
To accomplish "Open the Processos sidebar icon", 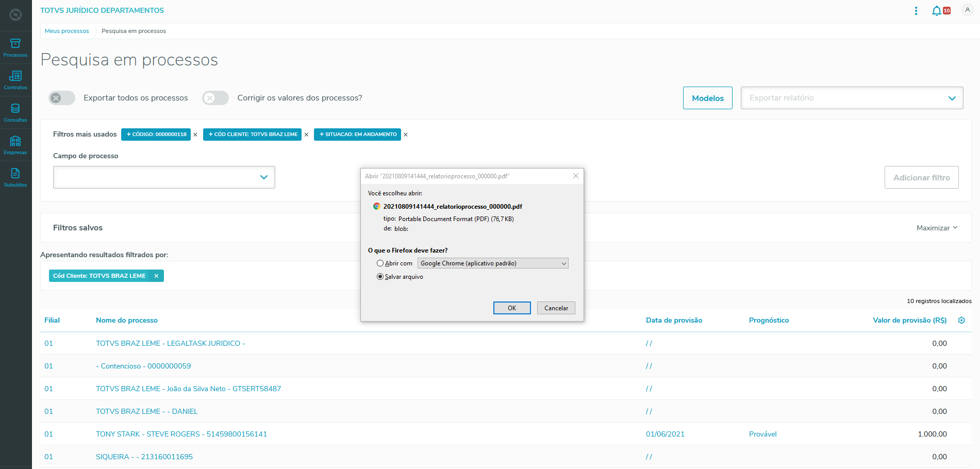I will pyautogui.click(x=15, y=47).
